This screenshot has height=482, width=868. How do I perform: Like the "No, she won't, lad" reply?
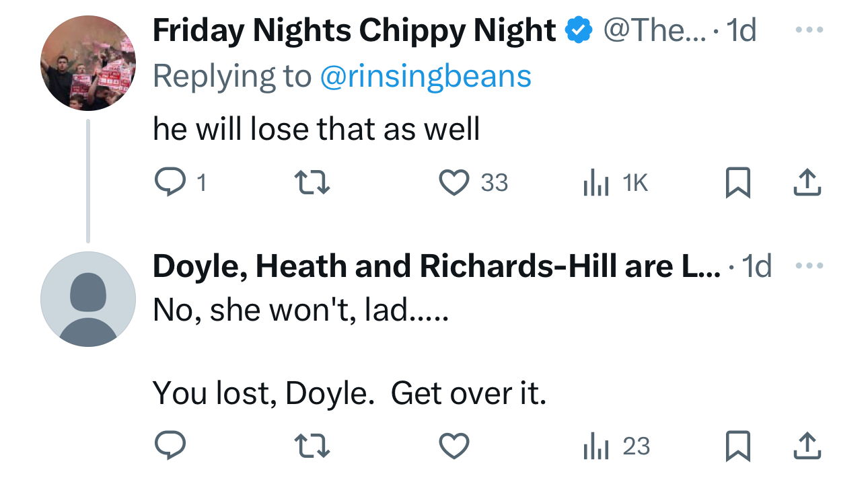click(454, 446)
